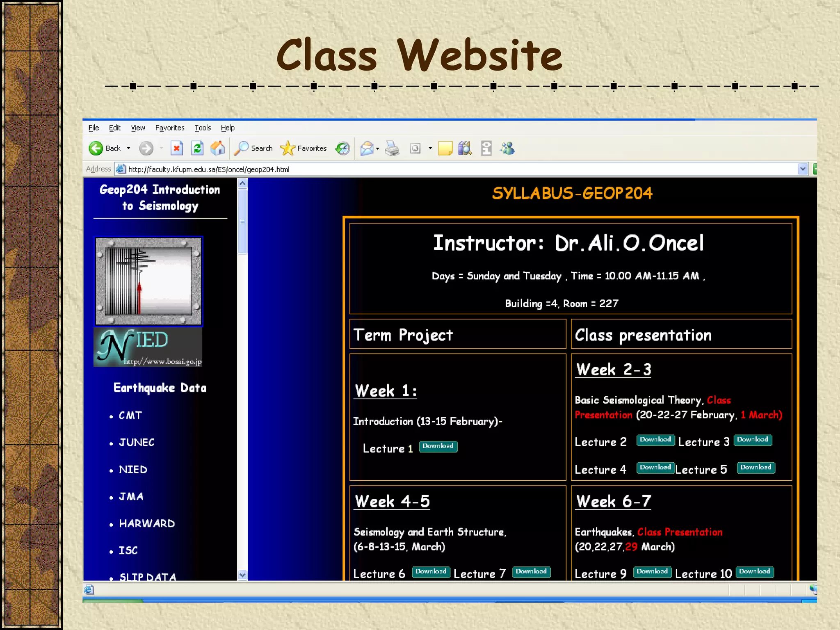Download Lecture 4 file
840x630 pixels.
click(x=655, y=468)
